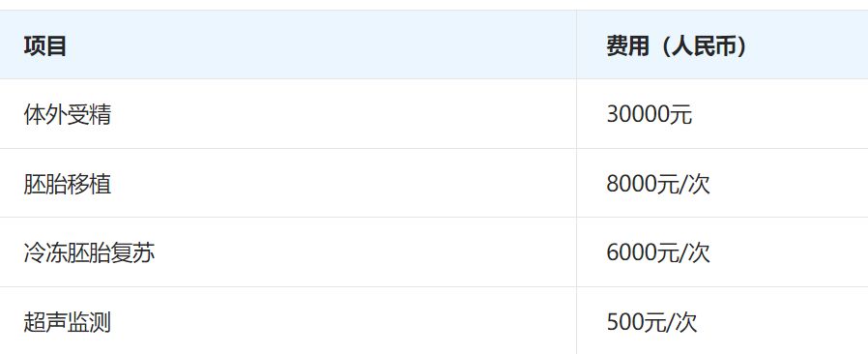Click the characters 监测 in 超声监测
The width and height of the screenshot is (868, 354).
89,322
